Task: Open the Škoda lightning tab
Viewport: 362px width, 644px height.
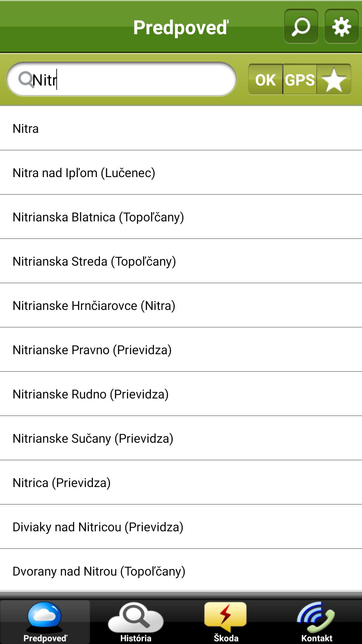Action: click(x=226, y=622)
